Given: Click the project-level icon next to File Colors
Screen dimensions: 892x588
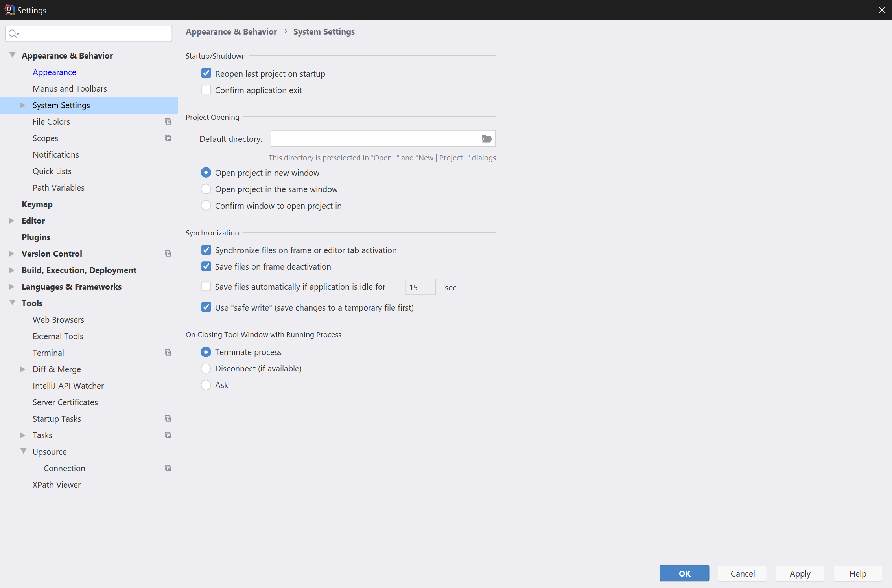Looking at the screenshot, I should (x=168, y=122).
